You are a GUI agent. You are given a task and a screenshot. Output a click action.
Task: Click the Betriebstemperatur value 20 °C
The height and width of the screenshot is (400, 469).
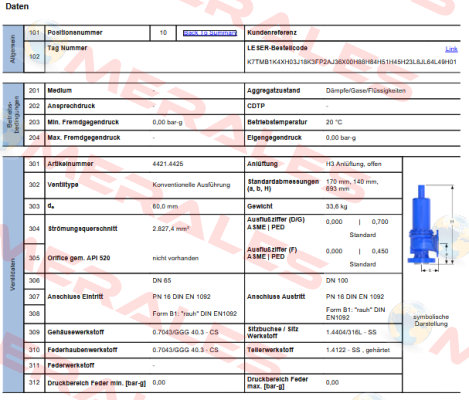tap(334, 122)
